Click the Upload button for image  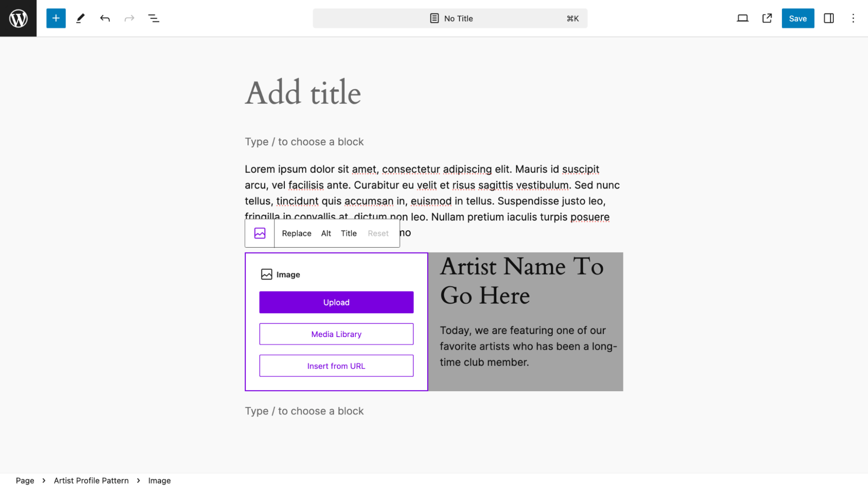[x=336, y=302]
